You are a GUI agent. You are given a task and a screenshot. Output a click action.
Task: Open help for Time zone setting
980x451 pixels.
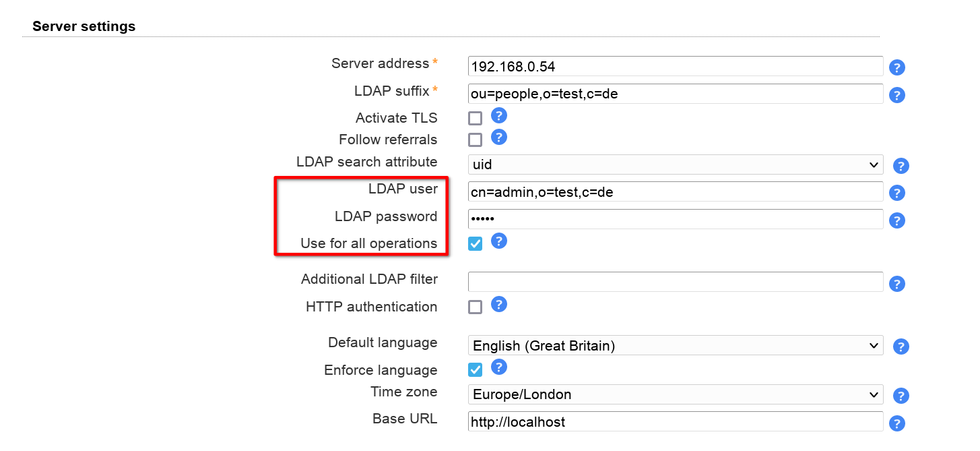click(901, 396)
